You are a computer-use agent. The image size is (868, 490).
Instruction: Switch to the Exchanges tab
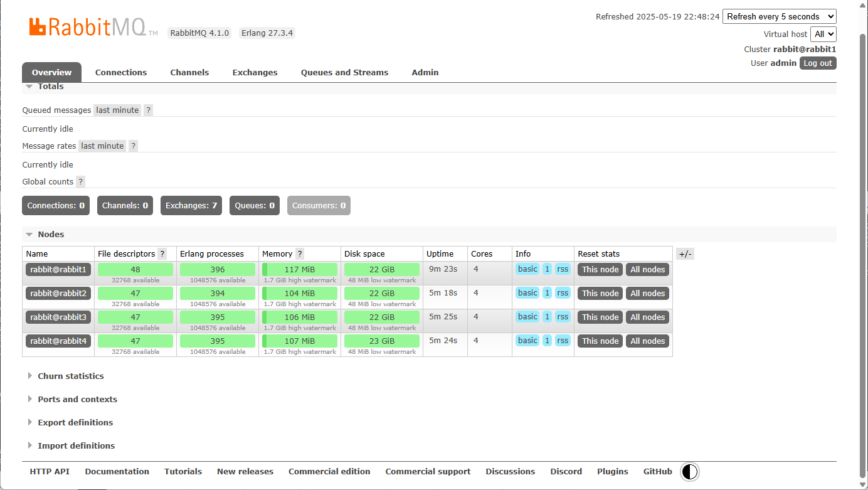pos(255,72)
